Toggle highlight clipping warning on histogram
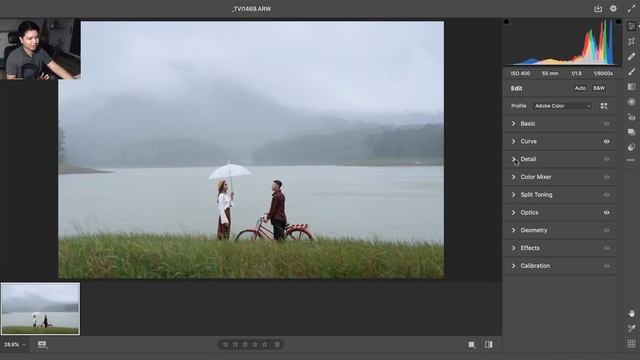The height and width of the screenshot is (360, 640). point(618,21)
